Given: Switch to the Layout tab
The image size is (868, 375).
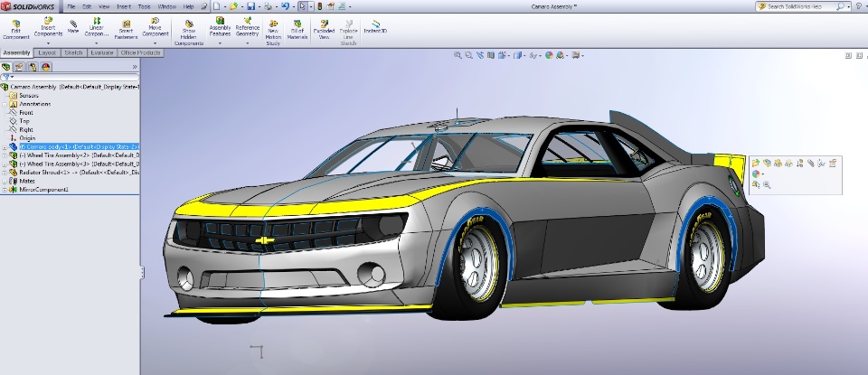Looking at the screenshot, I should [47, 52].
